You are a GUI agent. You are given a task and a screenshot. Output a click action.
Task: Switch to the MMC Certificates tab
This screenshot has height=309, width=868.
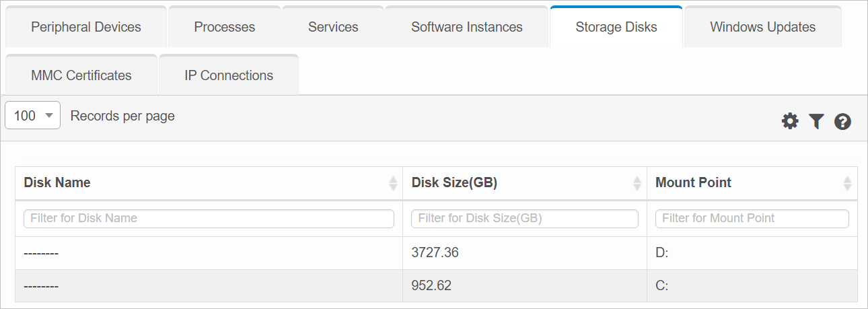[x=81, y=75]
